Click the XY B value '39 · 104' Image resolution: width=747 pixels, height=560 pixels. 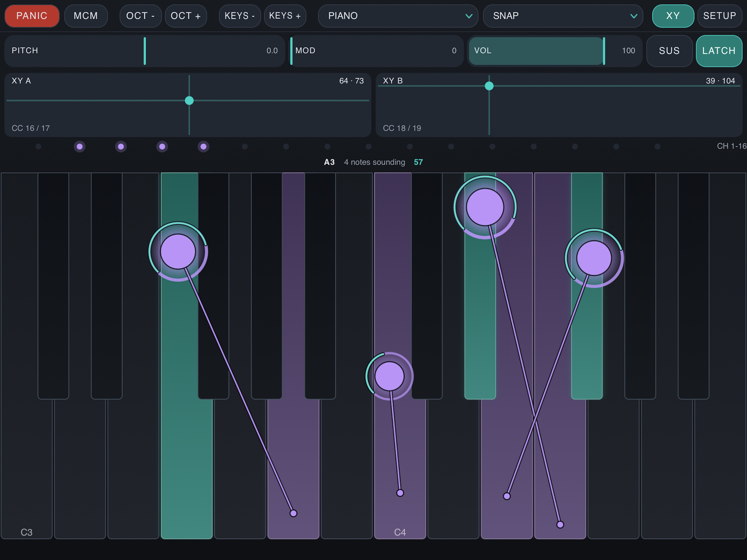pos(720,81)
